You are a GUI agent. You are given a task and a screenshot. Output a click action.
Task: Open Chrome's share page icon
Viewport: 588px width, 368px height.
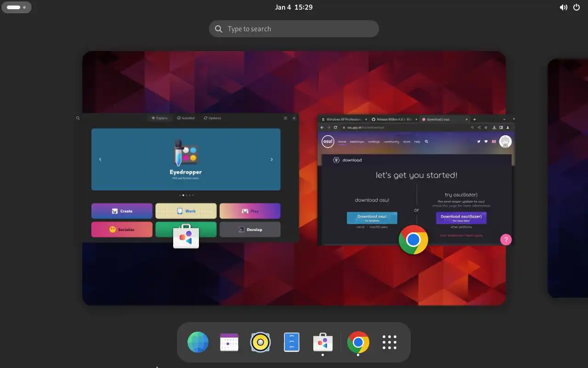coord(479,127)
